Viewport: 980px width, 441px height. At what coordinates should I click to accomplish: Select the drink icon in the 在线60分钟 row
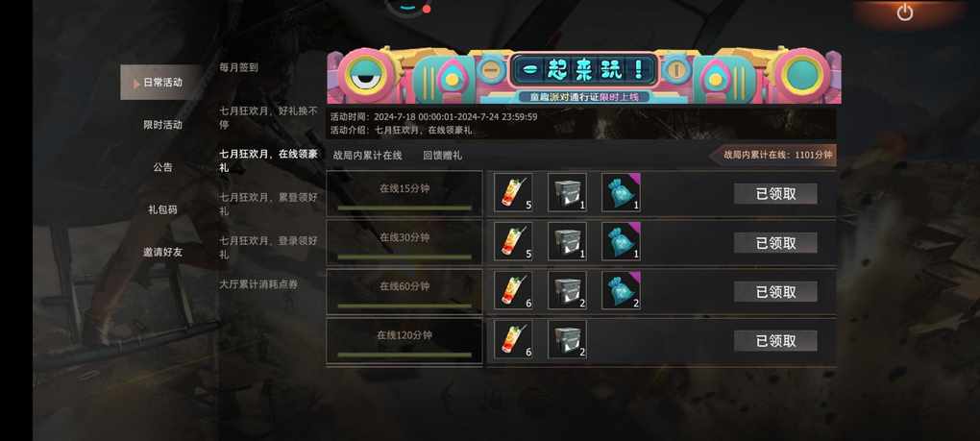pyautogui.click(x=513, y=290)
